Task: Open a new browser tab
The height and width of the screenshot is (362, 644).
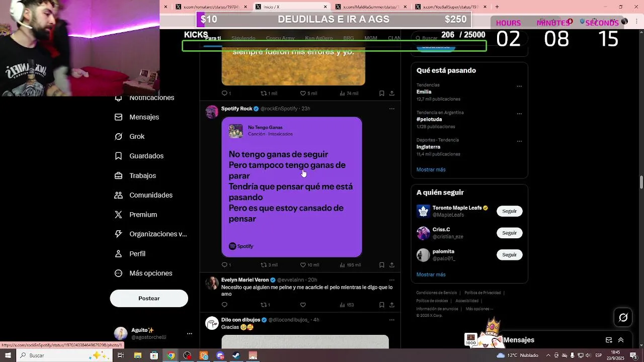Action: click(x=497, y=7)
